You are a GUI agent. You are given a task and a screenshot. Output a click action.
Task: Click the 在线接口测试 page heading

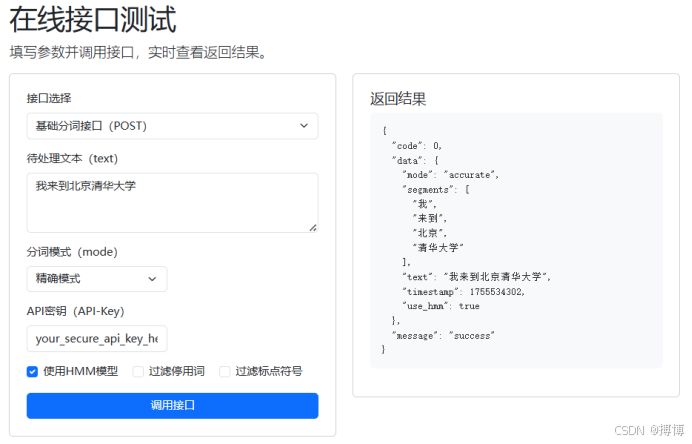[93, 19]
